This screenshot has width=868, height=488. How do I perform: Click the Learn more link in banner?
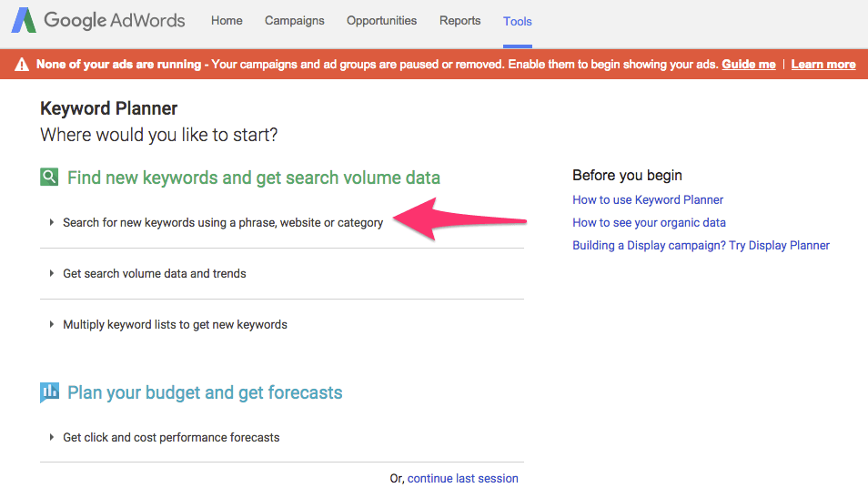point(823,65)
